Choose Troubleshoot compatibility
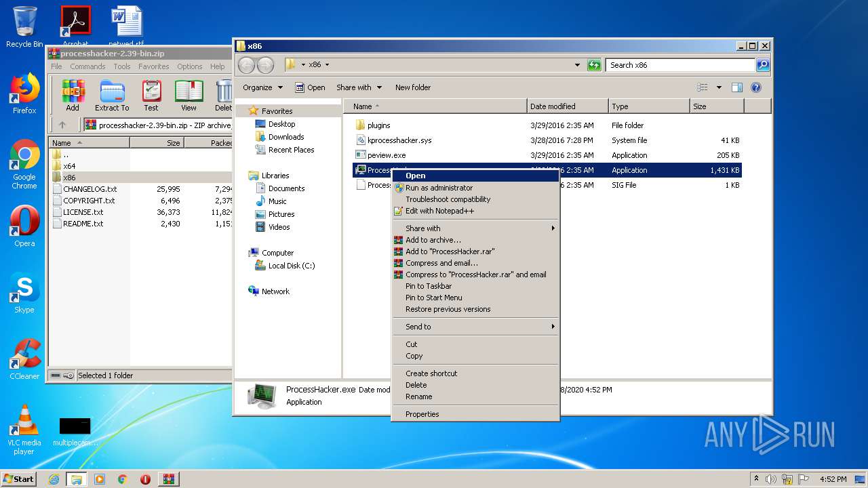Image resolution: width=868 pixels, height=488 pixels. [475, 199]
